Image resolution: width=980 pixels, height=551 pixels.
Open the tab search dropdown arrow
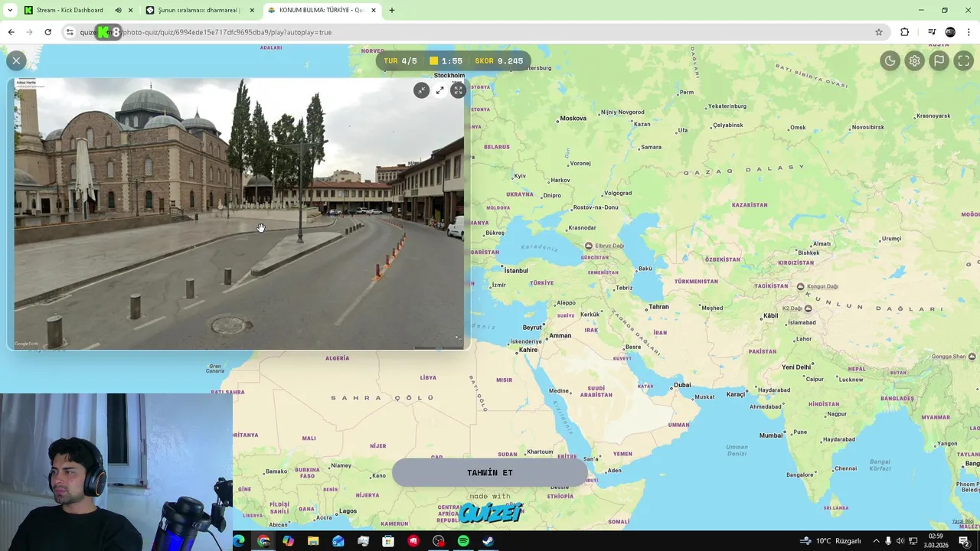(10, 10)
